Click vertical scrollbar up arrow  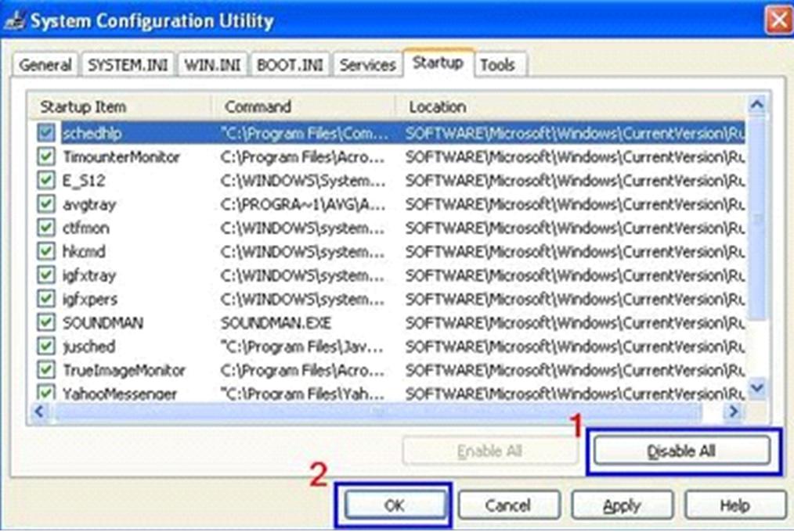coord(757,105)
